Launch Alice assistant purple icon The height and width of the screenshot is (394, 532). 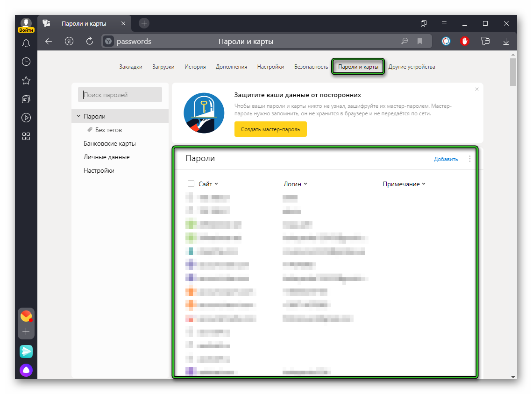pyautogui.click(x=26, y=371)
